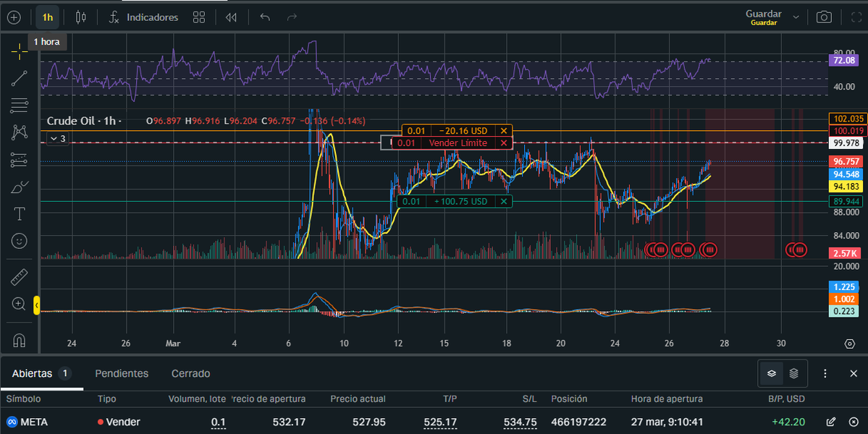
Task: Take a chart snapshot with camera icon
Action: [824, 17]
